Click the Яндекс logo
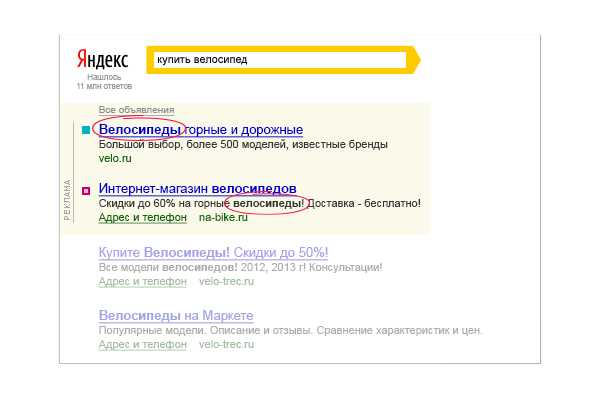Viewport: 600px width, 400px height. (x=103, y=59)
